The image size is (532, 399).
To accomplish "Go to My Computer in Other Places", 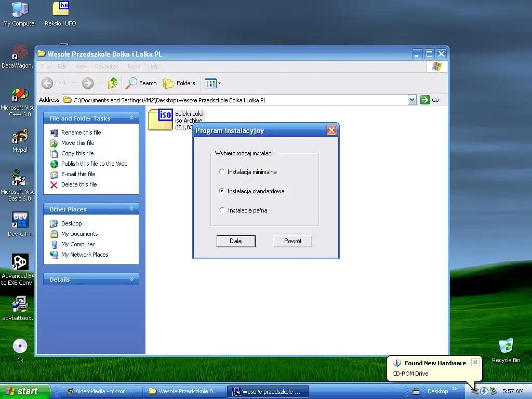I will pos(78,244).
